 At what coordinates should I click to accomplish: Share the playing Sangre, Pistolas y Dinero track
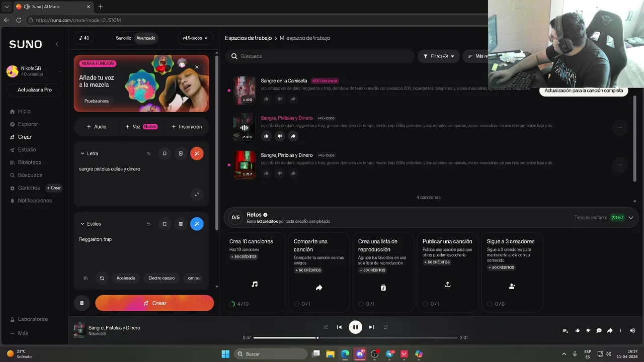[293, 136]
